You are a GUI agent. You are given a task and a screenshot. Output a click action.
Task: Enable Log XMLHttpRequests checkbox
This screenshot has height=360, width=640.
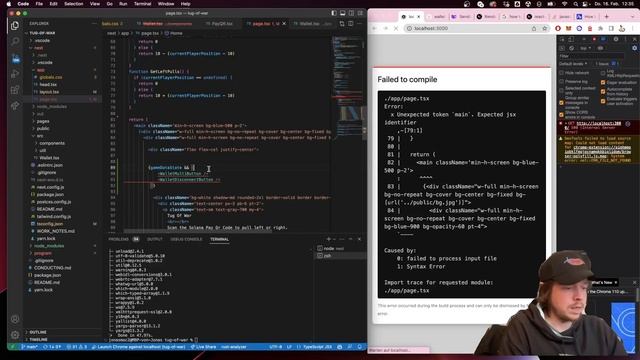tap(603, 73)
